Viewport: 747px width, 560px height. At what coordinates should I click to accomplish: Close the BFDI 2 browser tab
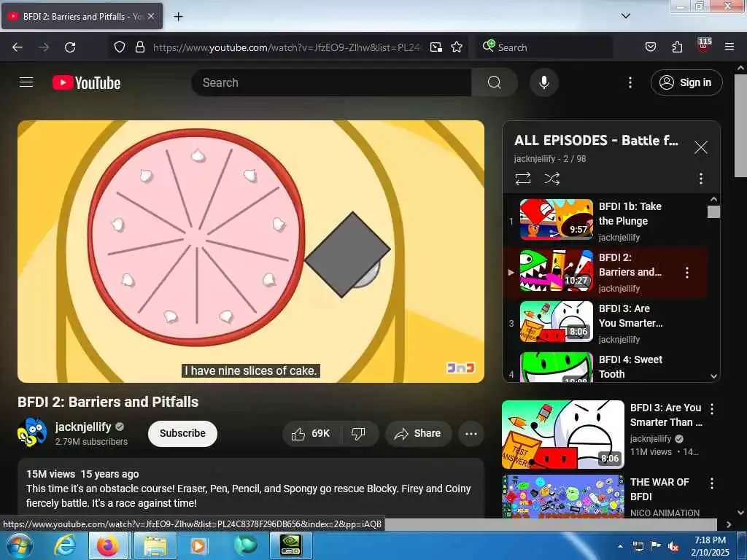click(x=150, y=16)
